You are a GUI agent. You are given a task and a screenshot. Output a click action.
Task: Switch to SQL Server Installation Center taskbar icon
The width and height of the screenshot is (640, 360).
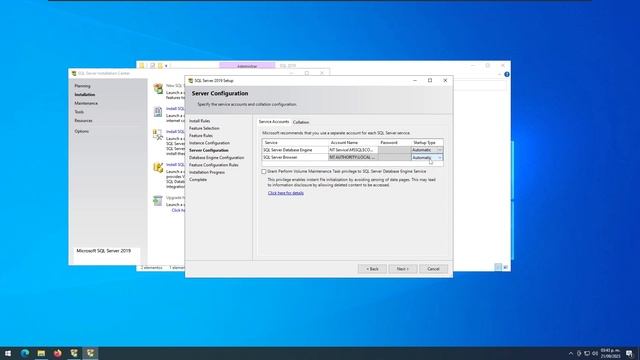pyautogui.click(x=74, y=353)
